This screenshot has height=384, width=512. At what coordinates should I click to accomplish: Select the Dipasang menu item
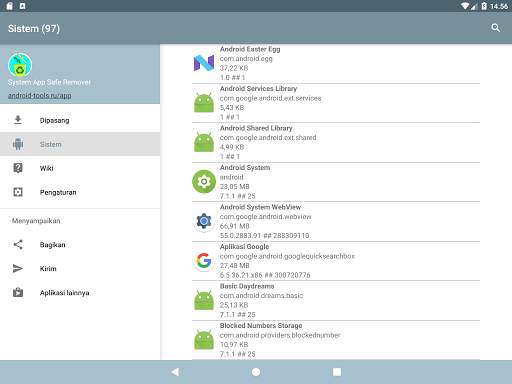coord(80,120)
